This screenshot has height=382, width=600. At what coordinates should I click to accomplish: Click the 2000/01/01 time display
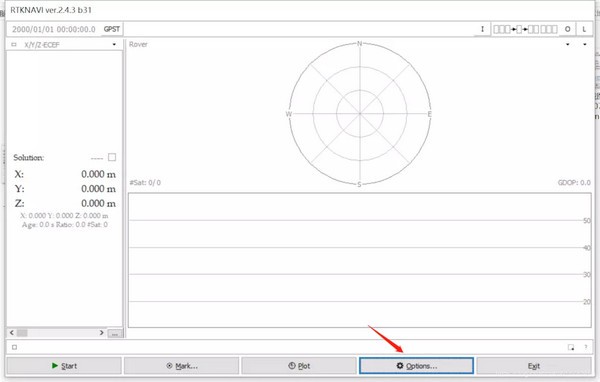pos(54,29)
